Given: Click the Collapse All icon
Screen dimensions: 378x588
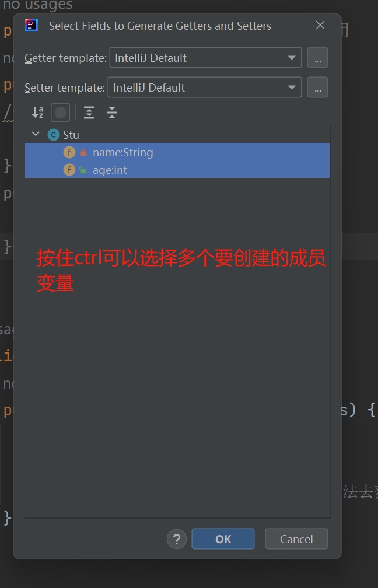Looking at the screenshot, I should pos(112,113).
